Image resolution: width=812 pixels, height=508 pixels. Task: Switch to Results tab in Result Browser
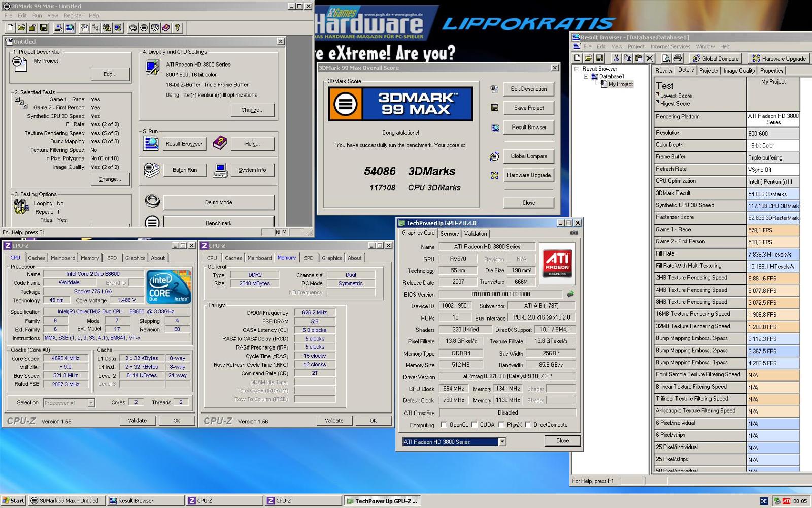tap(664, 71)
